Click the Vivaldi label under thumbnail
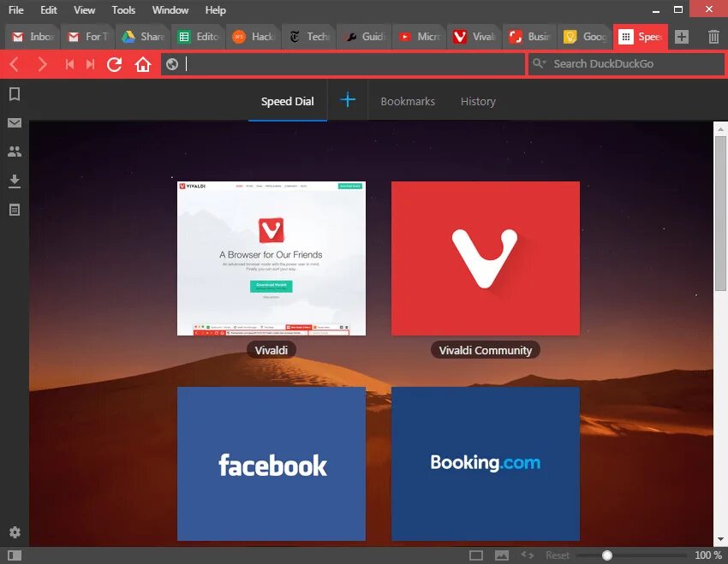 tap(272, 350)
